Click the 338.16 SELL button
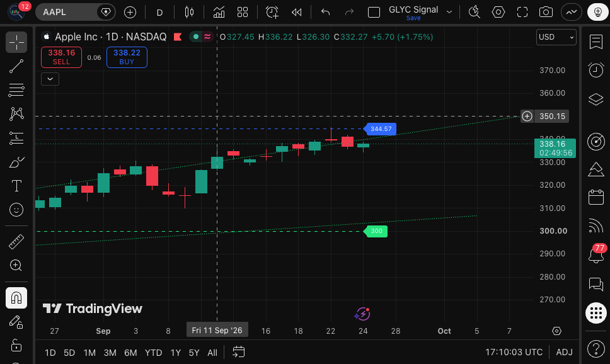The image size is (610, 364). point(62,57)
